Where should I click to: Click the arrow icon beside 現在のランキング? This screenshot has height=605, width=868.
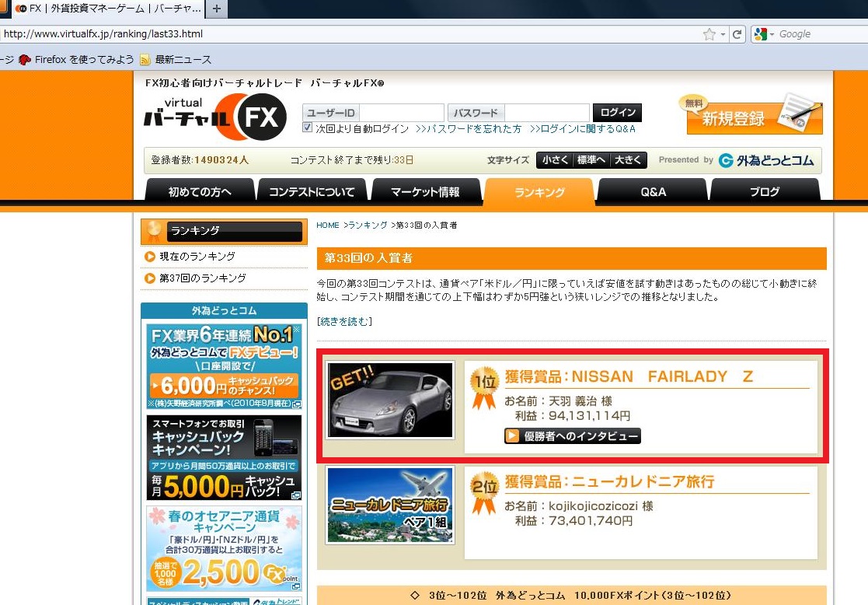click(x=149, y=257)
